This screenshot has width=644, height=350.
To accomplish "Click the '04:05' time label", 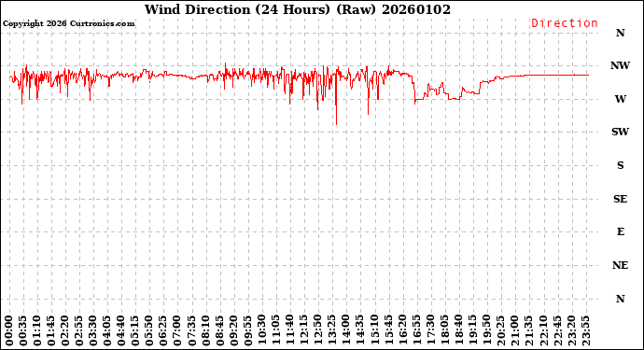I will click(107, 331).
